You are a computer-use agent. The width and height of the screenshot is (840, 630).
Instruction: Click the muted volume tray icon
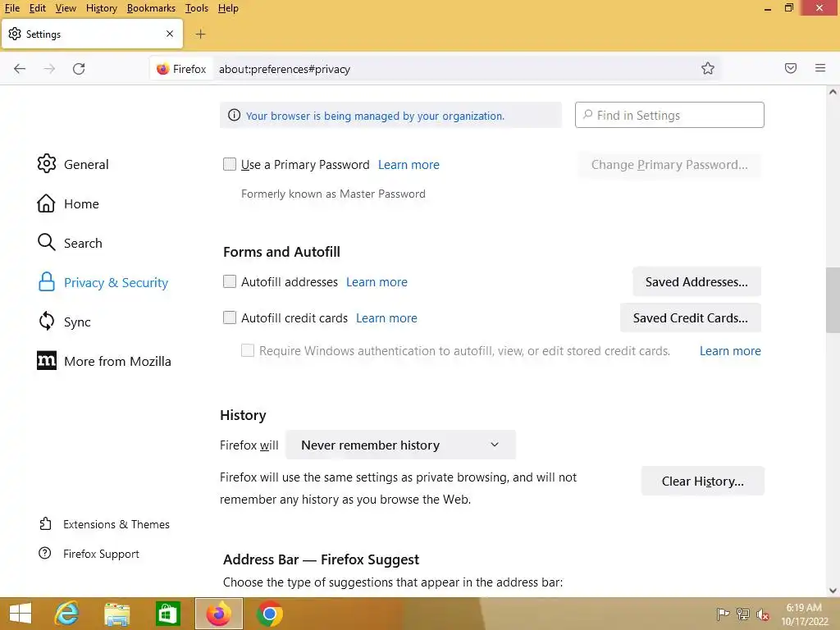[763, 614]
